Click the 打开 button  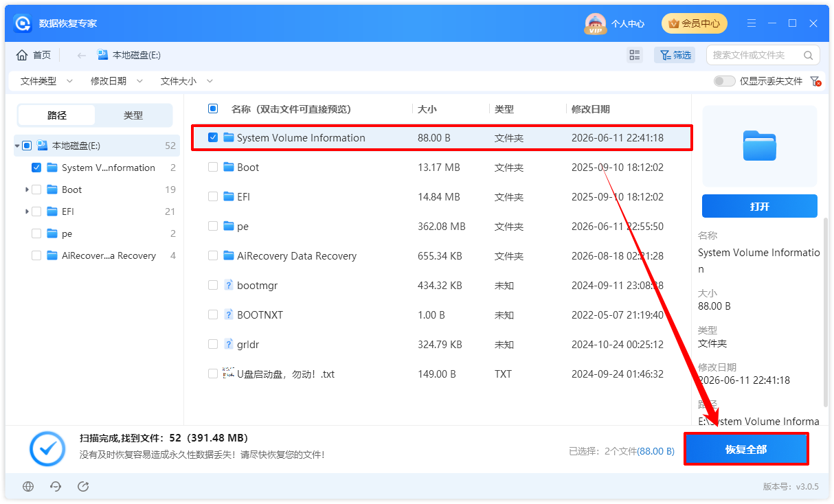click(760, 206)
